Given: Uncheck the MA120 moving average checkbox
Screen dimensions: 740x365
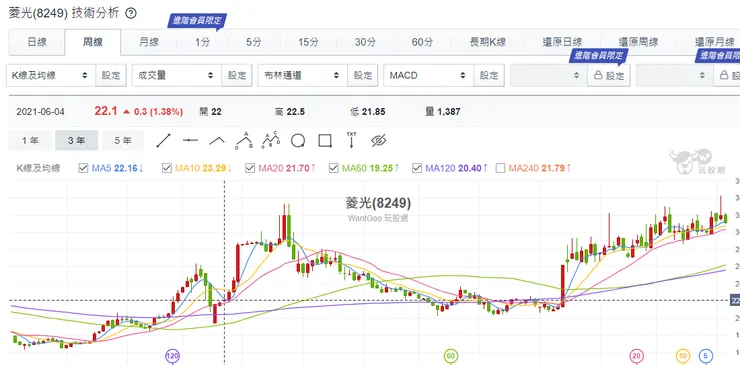Looking at the screenshot, I should tap(417, 168).
